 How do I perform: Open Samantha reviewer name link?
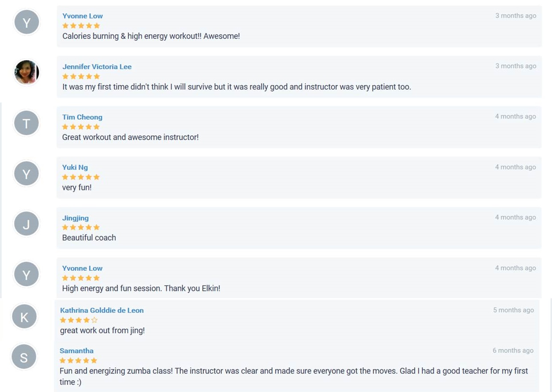(76, 351)
